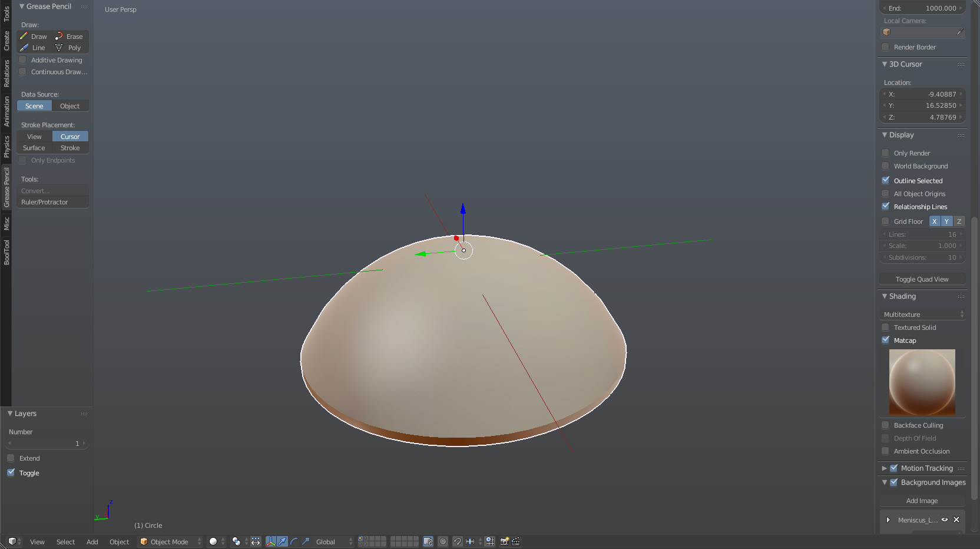
Task: Collapse the Background Images panel
Action: coord(884,482)
